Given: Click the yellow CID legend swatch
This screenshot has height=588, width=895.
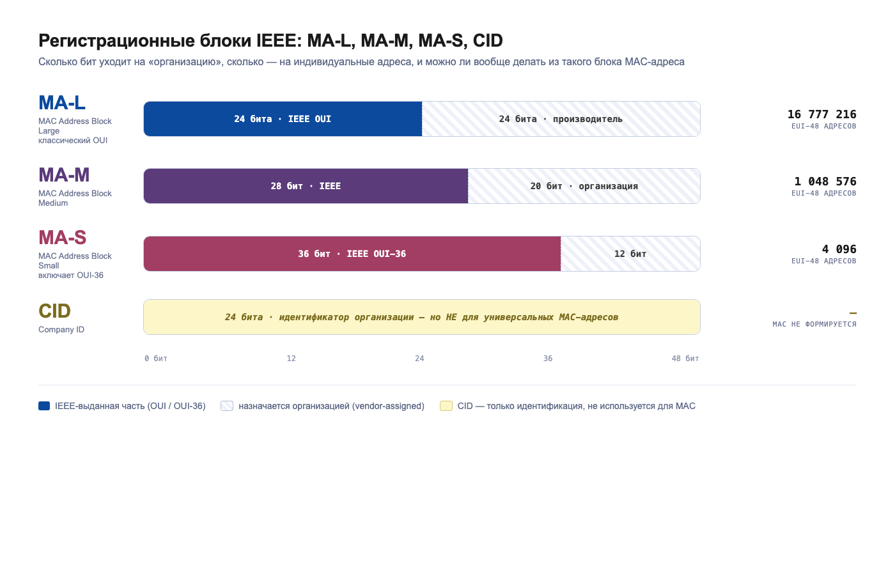Looking at the screenshot, I should (446, 406).
